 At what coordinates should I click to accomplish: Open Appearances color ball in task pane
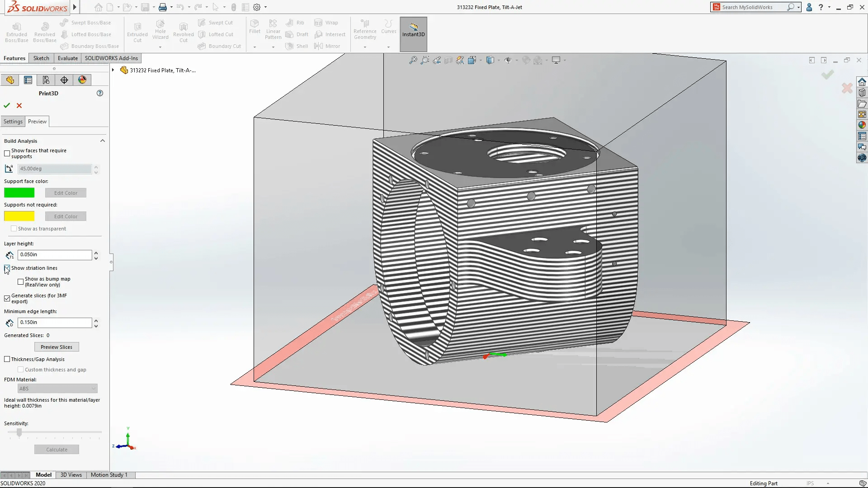(862, 125)
